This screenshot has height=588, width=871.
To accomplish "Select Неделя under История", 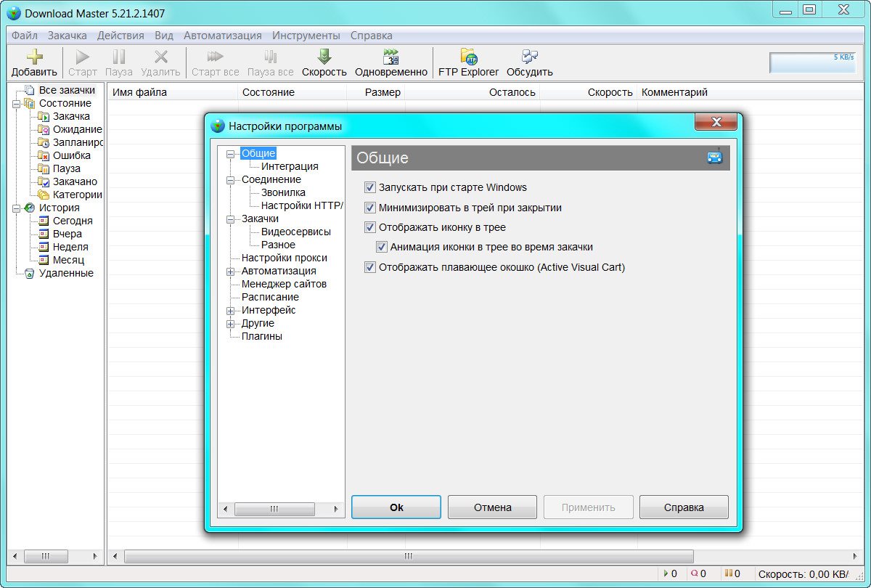I will click(x=70, y=247).
